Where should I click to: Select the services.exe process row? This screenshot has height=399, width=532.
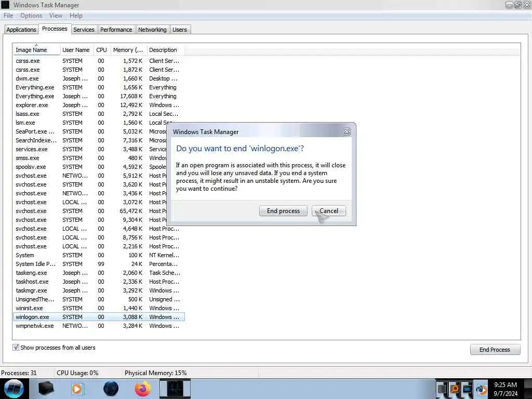[90, 149]
